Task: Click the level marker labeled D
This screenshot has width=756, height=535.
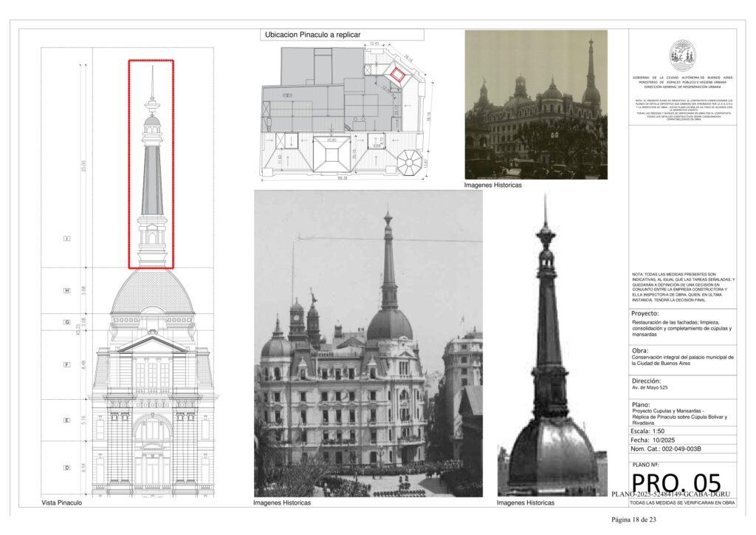Action: click(x=66, y=467)
